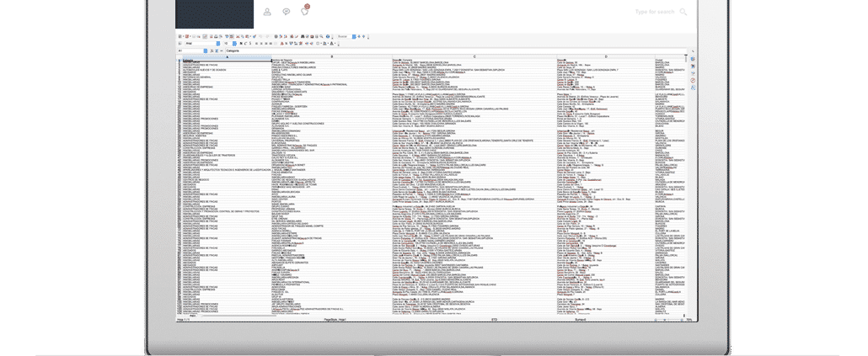Toggle Bold formatting
The height and width of the screenshot is (356, 868).
tap(241, 43)
